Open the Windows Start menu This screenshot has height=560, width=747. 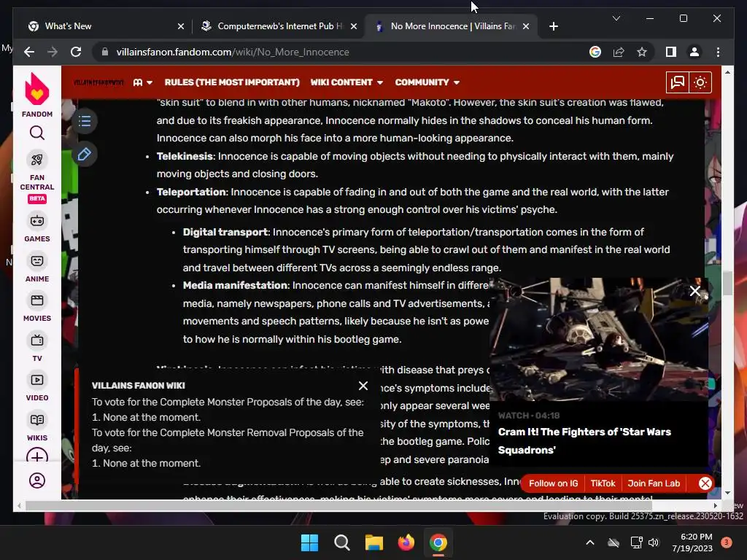[309, 542]
